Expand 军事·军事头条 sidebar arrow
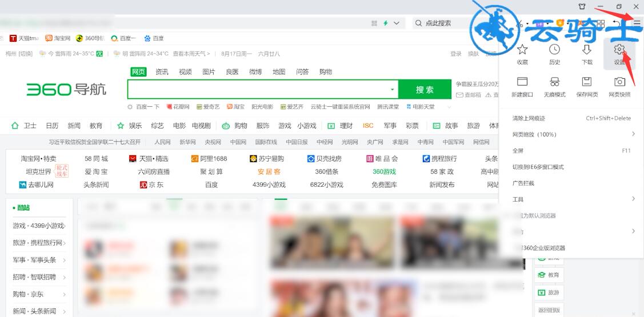This screenshot has width=644, height=317. point(65,260)
